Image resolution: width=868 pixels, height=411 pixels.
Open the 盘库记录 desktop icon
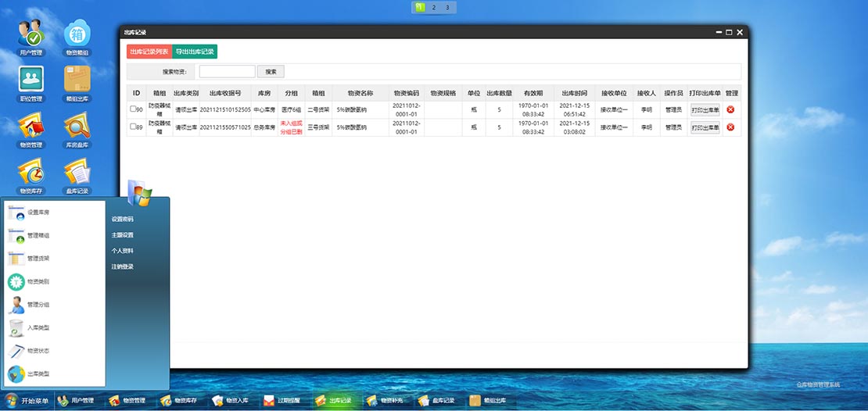[77, 175]
